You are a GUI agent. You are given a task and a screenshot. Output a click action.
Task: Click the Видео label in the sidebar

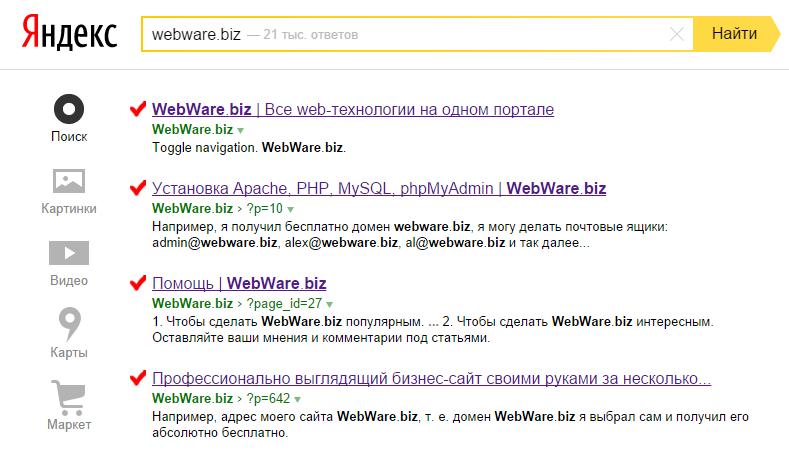click(69, 280)
